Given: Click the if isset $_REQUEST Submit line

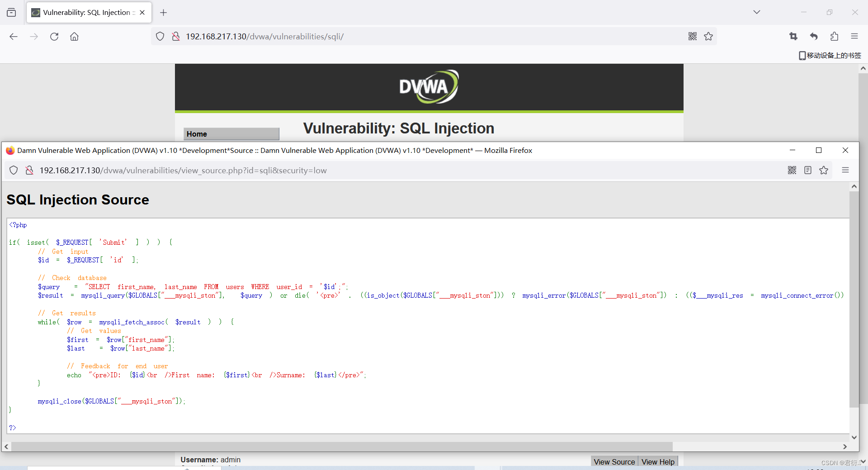Looking at the screenshot, I should coord(91,242).
